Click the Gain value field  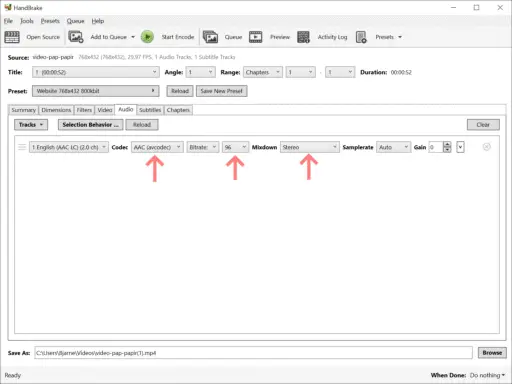[x=436, y=147]
